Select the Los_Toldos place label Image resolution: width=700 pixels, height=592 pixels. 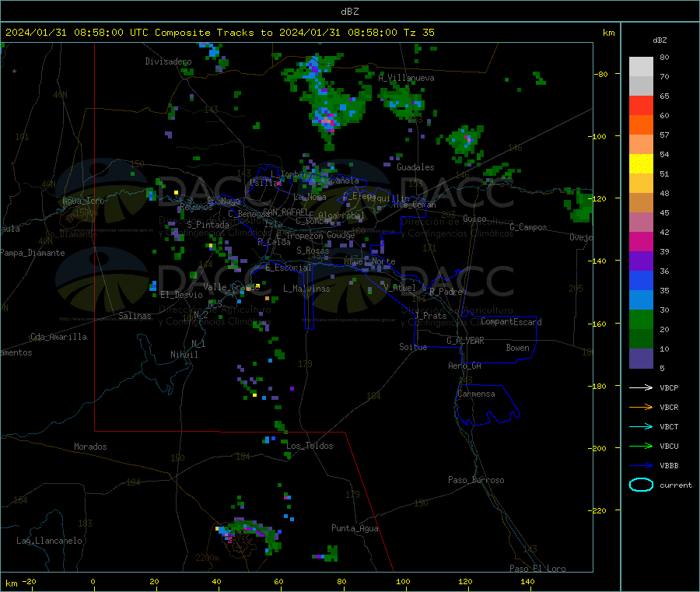310,446
